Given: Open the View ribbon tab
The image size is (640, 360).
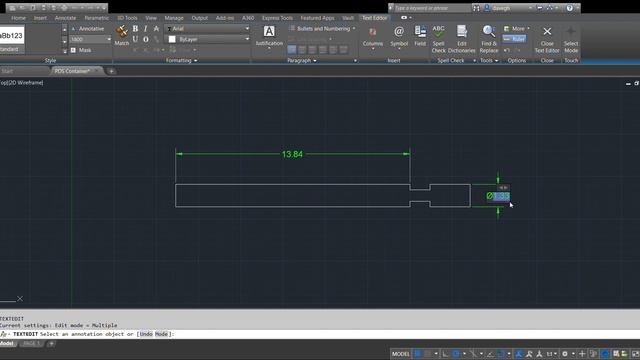Looking at the screenshot, I should point(151,18).
